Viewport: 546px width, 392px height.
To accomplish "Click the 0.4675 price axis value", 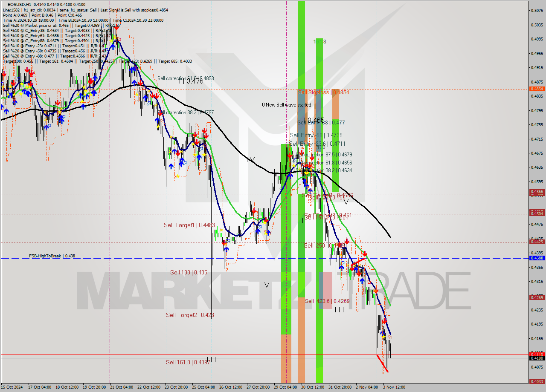I will [x=537, y=153].
